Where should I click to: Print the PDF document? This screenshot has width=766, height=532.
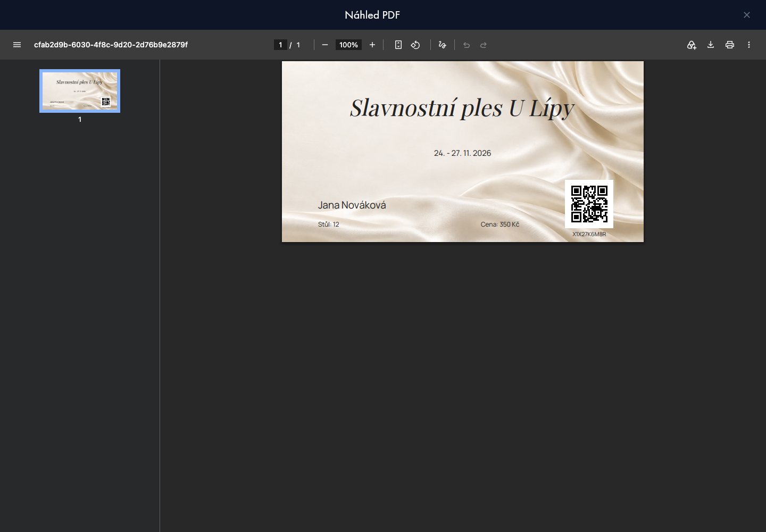coord(730,45)
